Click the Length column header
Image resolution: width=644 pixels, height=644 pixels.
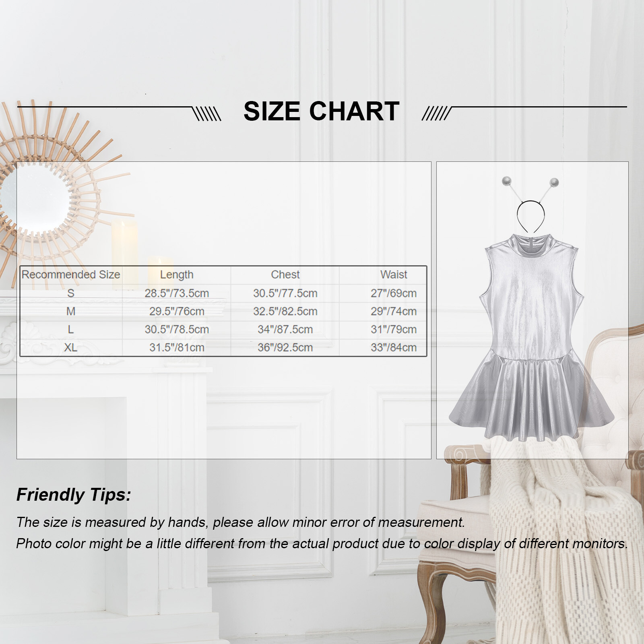pos(177,275)
